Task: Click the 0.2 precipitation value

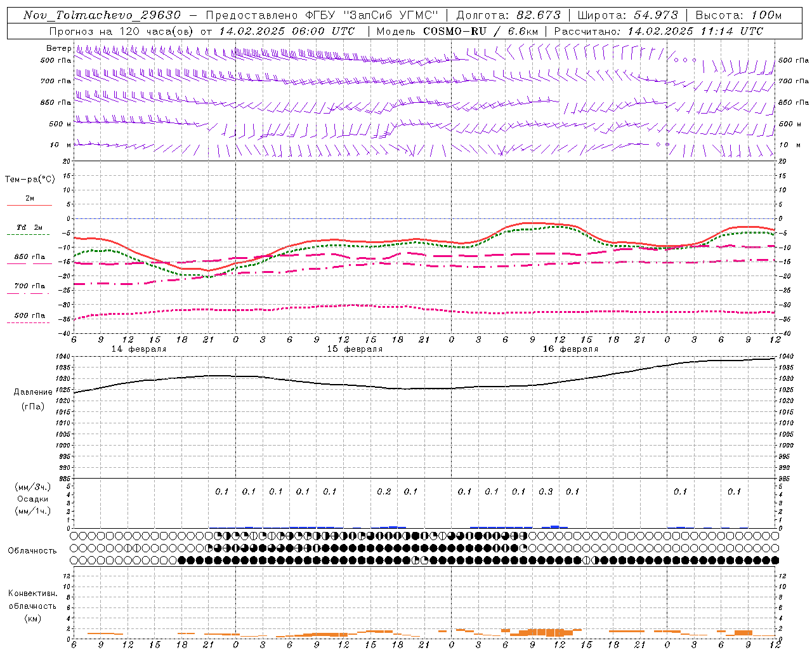Action: click(384, 492)
